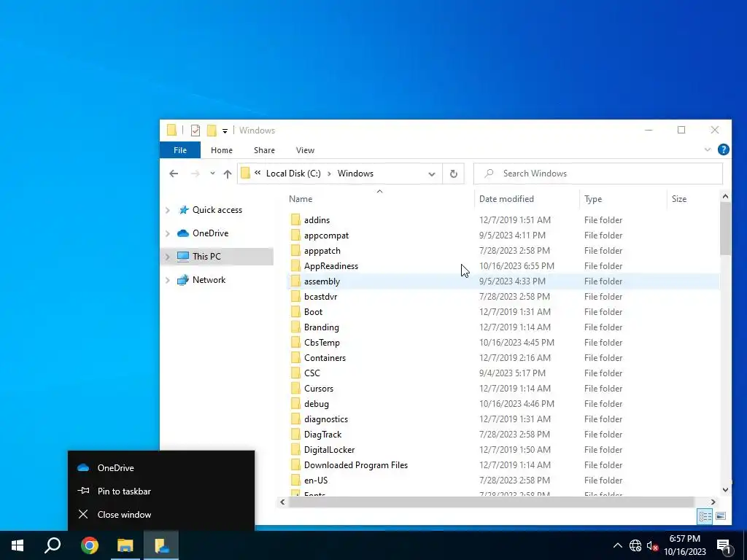Select the appcompat folder icon
This screenshot has width=747, height=560.
(295, 236)
